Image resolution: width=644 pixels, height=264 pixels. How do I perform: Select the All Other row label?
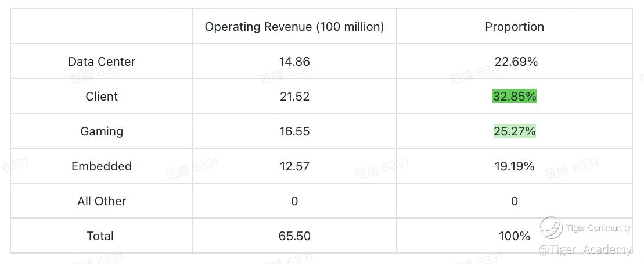pyautogui.click(x=102, y=201)
